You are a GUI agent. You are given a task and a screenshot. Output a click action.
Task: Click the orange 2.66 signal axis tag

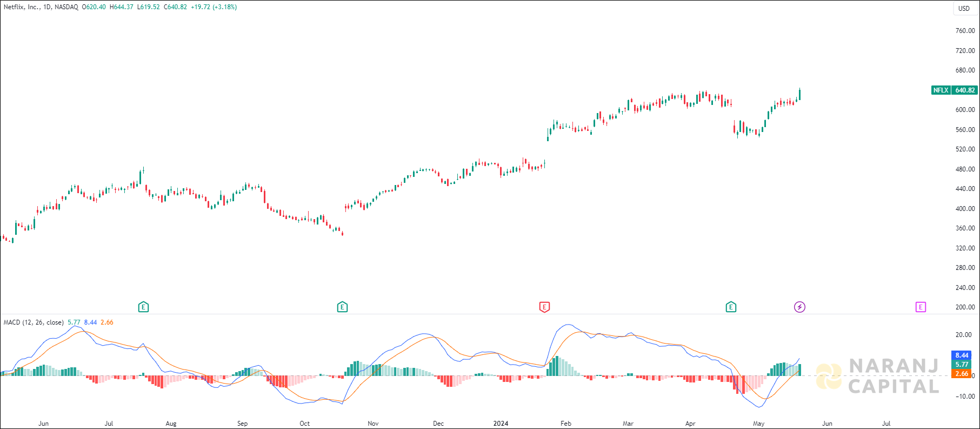click(x=962, y=374)
